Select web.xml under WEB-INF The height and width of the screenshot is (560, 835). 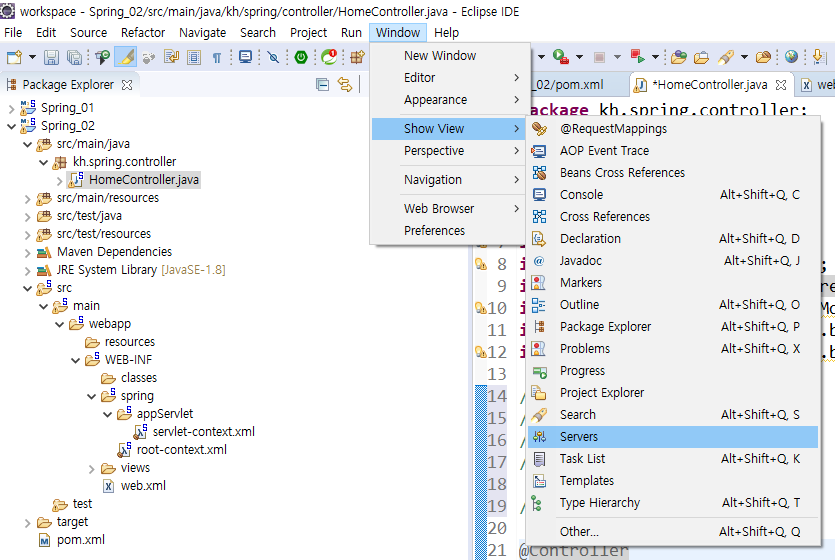pos(134,485)
